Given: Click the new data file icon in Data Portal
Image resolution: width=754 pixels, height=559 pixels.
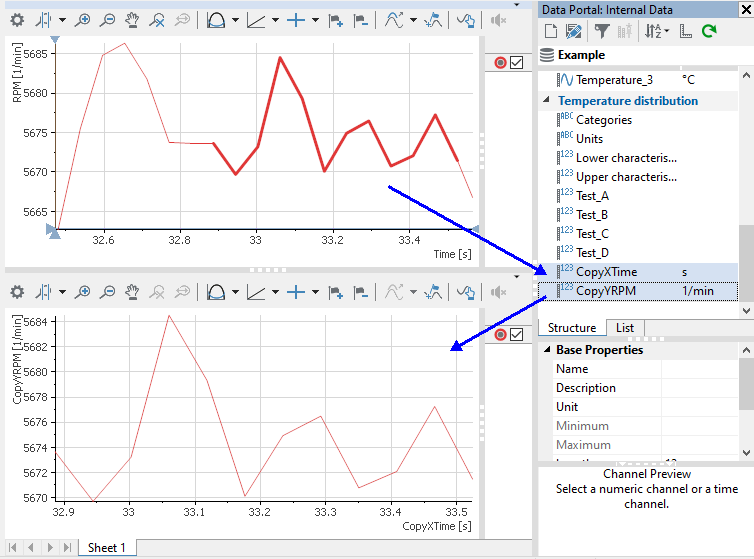Looking at the screenshot, I should (x=551, y=32).
